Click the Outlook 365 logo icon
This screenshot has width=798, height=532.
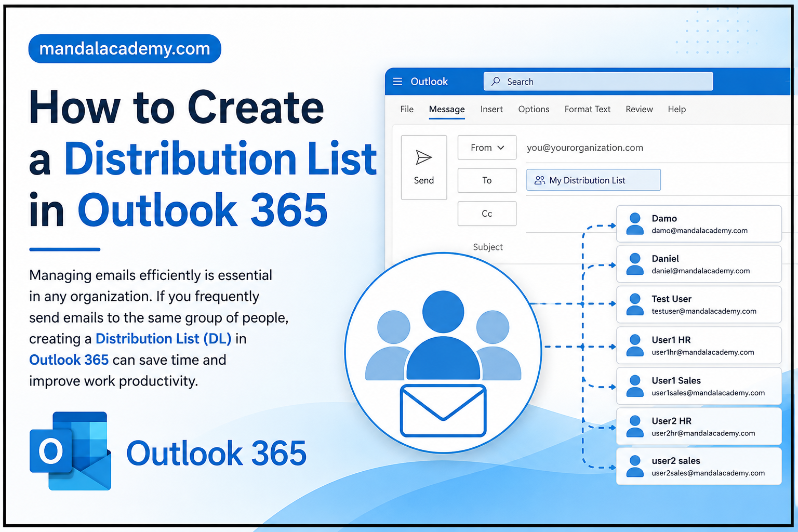click(x=71, y=451)
